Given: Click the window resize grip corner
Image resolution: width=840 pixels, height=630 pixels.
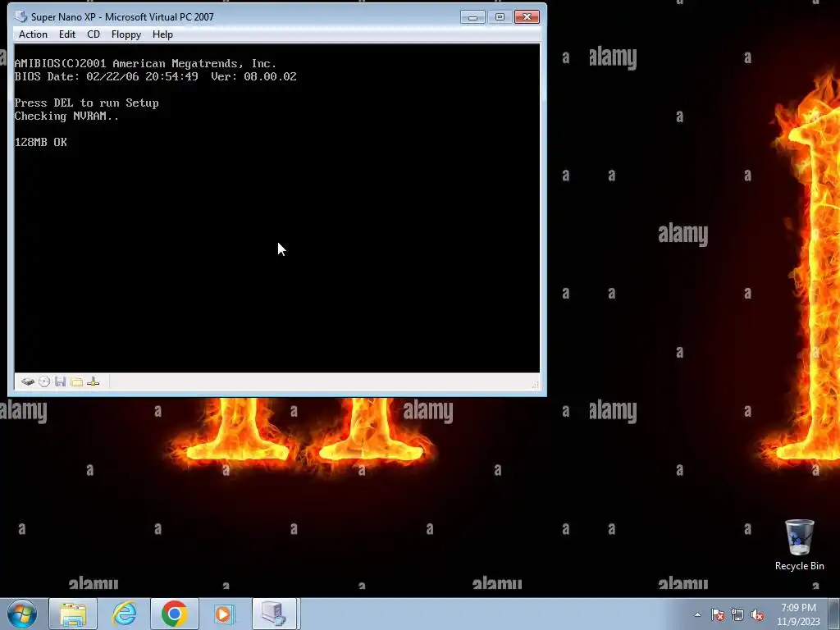Looking at the screenshot, I should tap(535, 384).
